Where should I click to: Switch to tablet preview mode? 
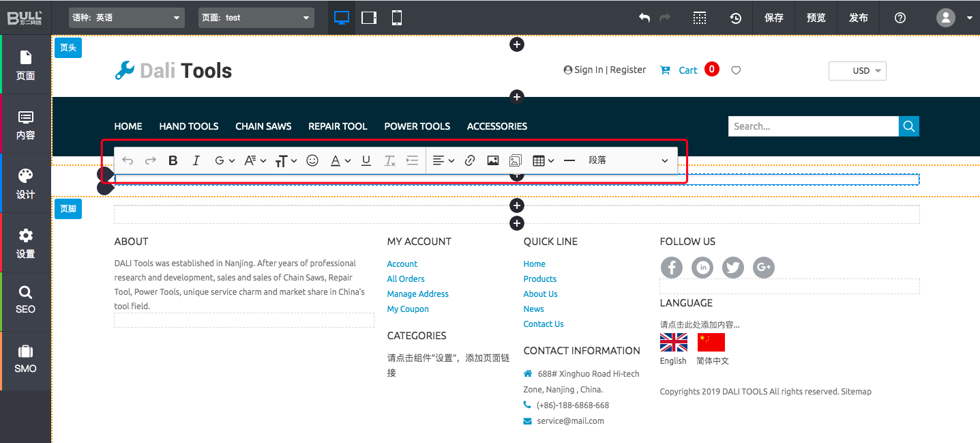pos(369,18)
